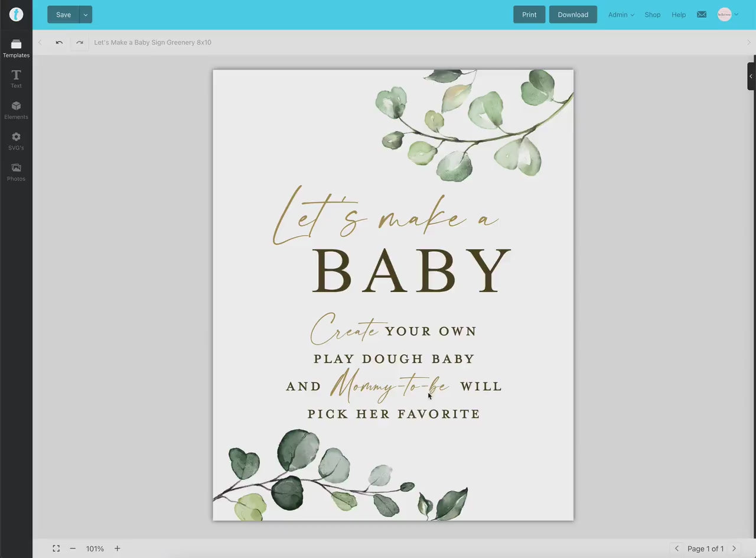Select the bottom eucalyptus branch image
Image resolution: width=756 pixels, height=558 pixels.
point(341,475)
